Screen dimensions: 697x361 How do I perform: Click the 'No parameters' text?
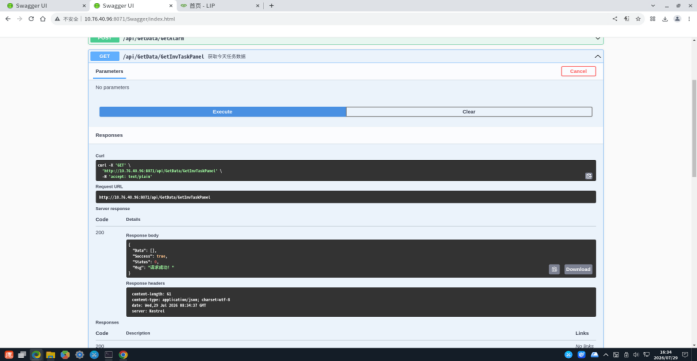[x=112, y=87]
